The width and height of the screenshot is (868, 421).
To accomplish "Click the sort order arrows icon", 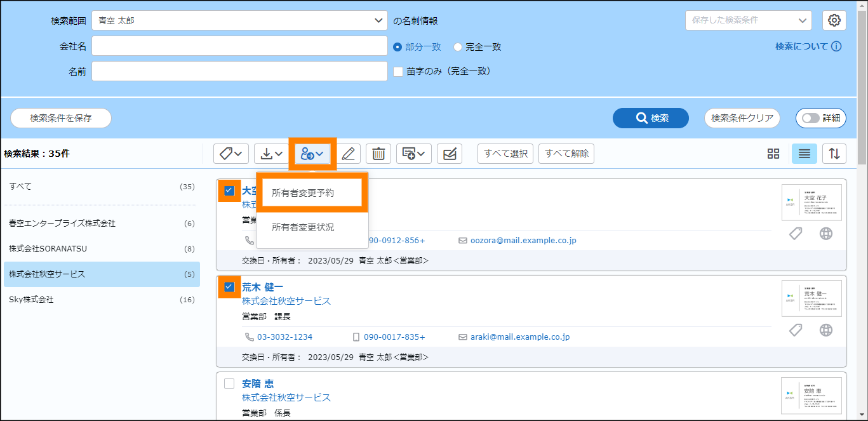I will coord(834,154).
